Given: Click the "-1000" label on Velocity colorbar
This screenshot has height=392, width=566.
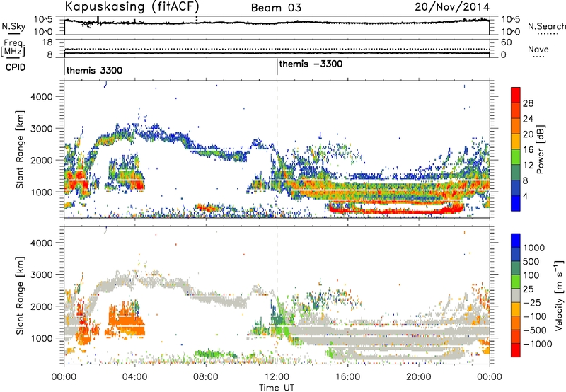Looking at the screenshot, I should pyautogui.click(x=537, y=344).
